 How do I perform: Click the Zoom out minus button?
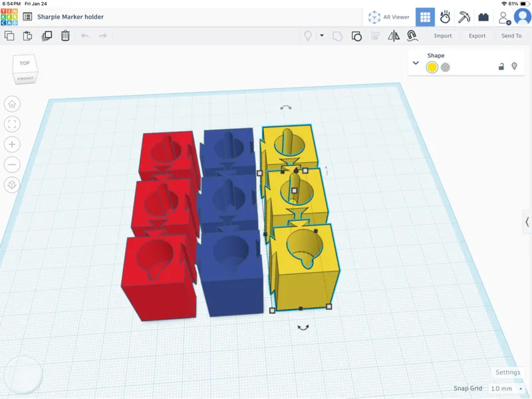coord(12,165)
